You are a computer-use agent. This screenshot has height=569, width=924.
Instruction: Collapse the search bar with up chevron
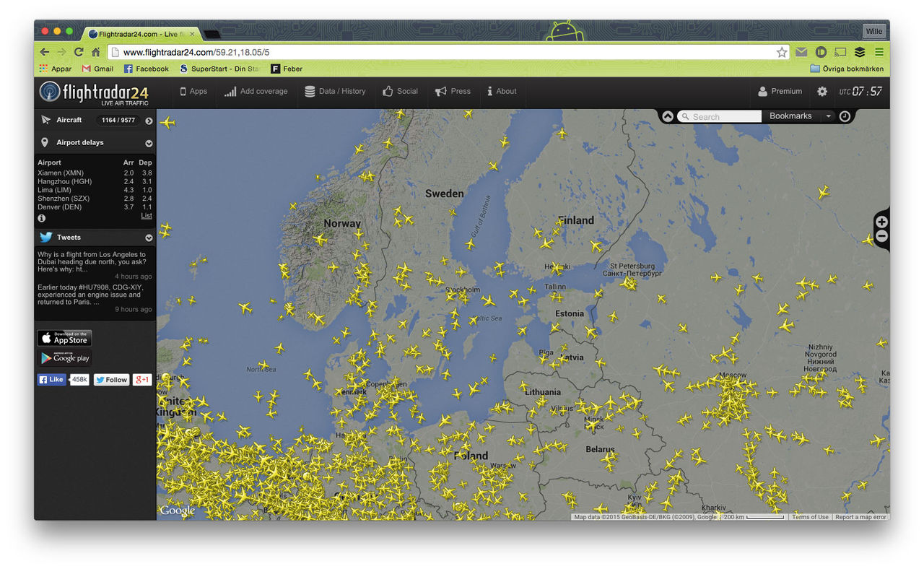click(x=668, y=116)
